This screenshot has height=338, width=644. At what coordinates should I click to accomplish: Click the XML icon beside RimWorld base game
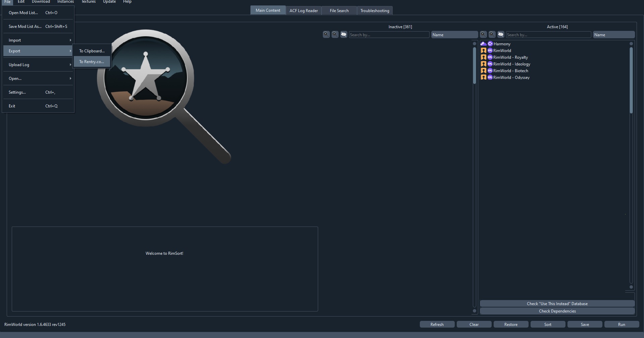tap(490, 51)
